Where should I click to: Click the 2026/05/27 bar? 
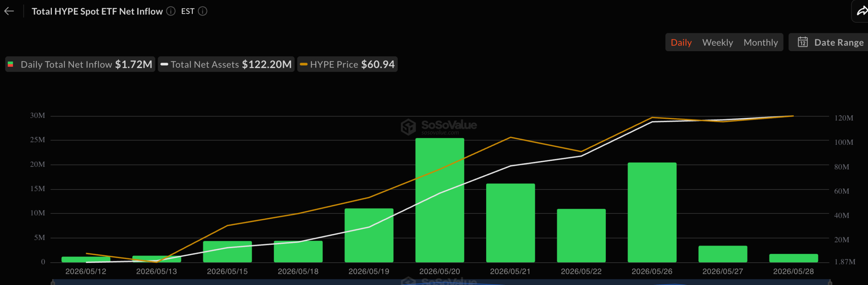[x=723, y=254]
